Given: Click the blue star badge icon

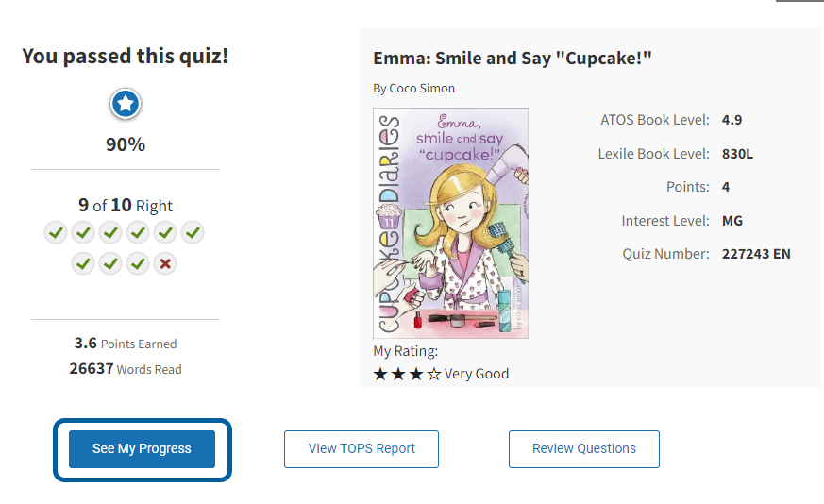Looking at the screenshot, I should click(126, 105).
